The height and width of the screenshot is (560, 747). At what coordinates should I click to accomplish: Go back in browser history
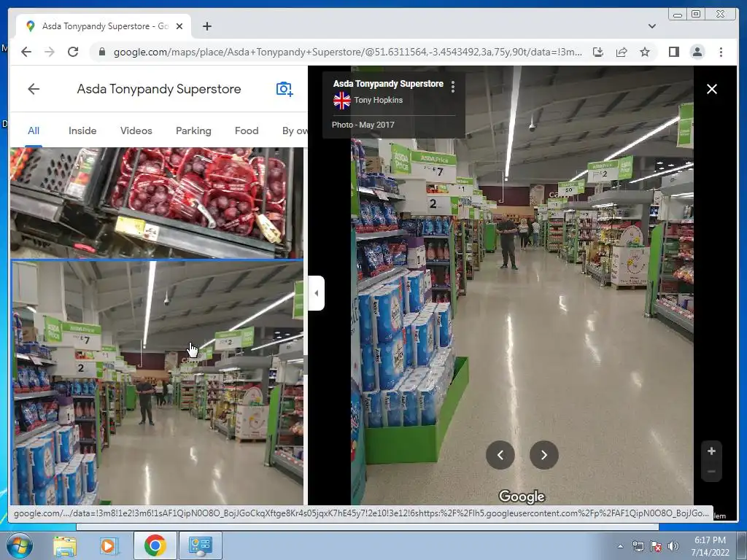(x=26, y=52)
